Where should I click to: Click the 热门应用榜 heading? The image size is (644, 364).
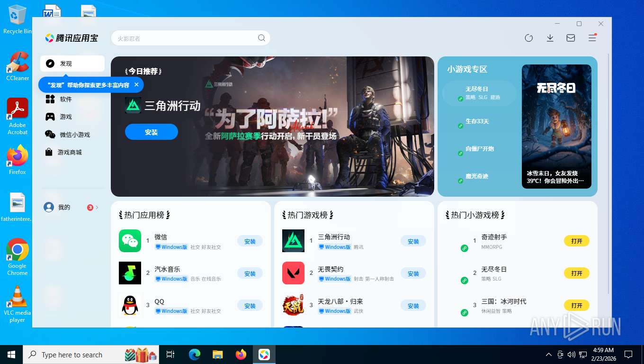tap(144, 215)
